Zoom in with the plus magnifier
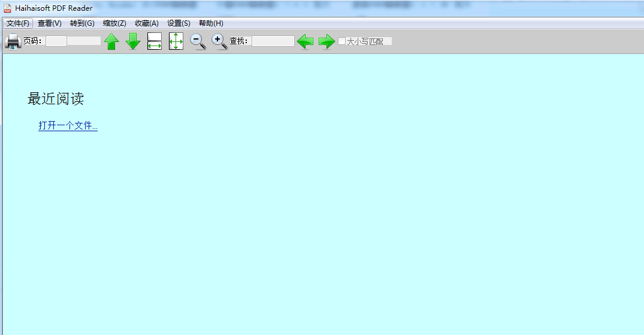The width and height of the screenshot is (644, 335). [x=219, y=41]
